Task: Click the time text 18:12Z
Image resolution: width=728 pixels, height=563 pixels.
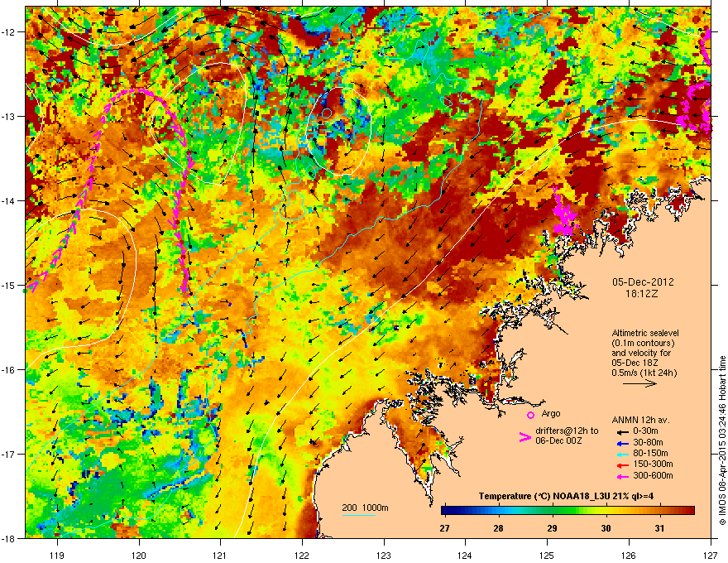Action: click(x=642, y=294)
